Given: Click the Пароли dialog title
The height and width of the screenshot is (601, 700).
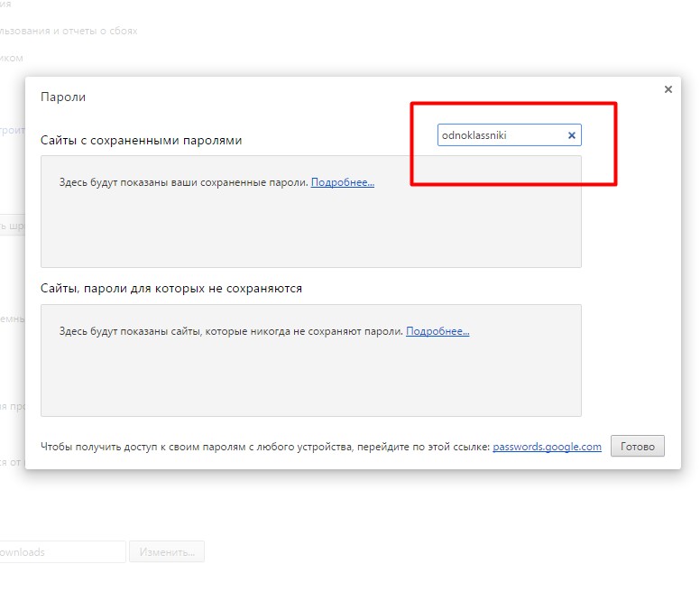Looking at the screenshot, I should tap(63, 97).
